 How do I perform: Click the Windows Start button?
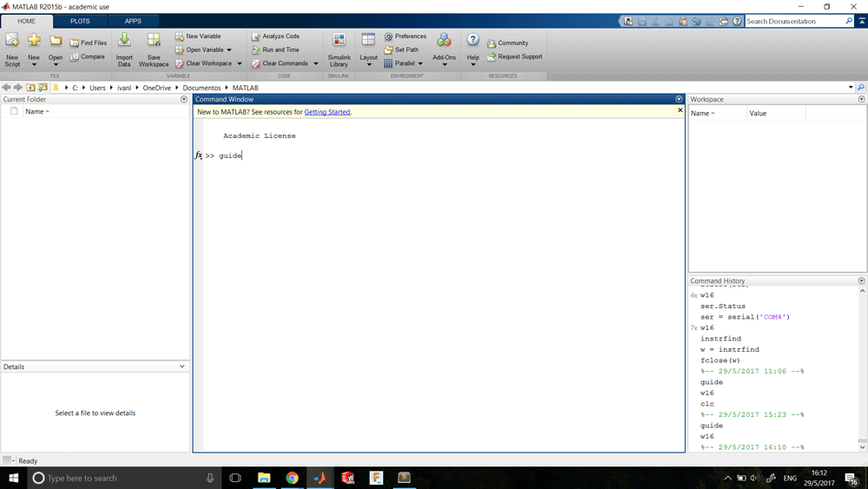[13, 478]
